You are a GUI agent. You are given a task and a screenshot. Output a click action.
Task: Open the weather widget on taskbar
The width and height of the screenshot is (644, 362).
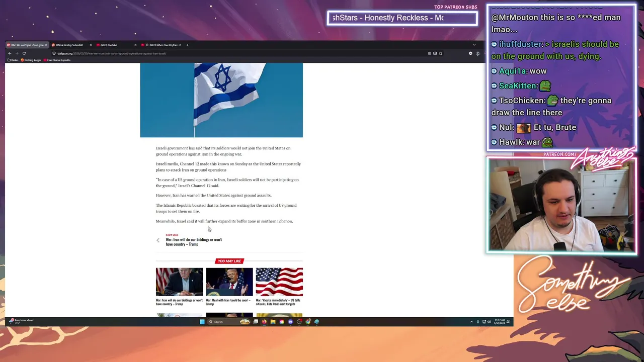(21, 321)
